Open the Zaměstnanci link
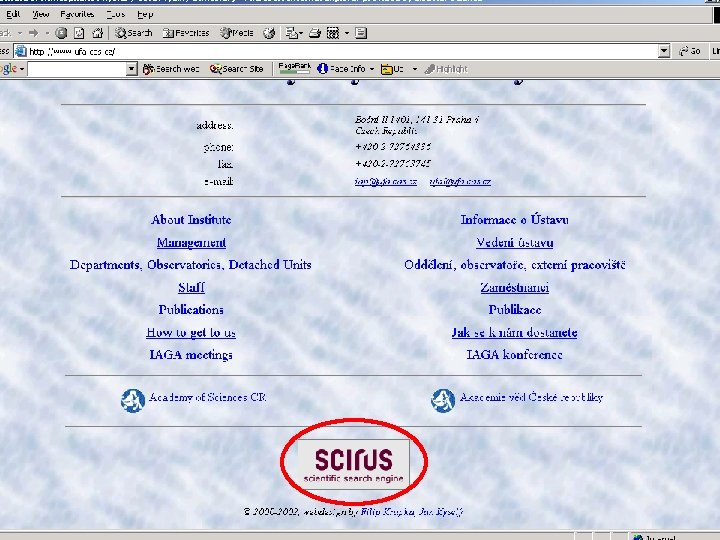The image size is (720, 540). coord(514,287)
